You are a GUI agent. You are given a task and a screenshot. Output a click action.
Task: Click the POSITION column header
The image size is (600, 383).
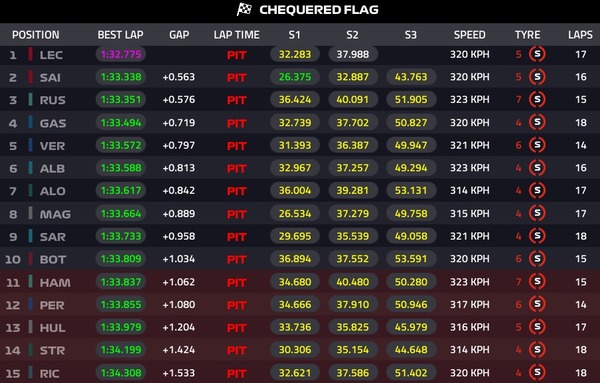point(36,35)
